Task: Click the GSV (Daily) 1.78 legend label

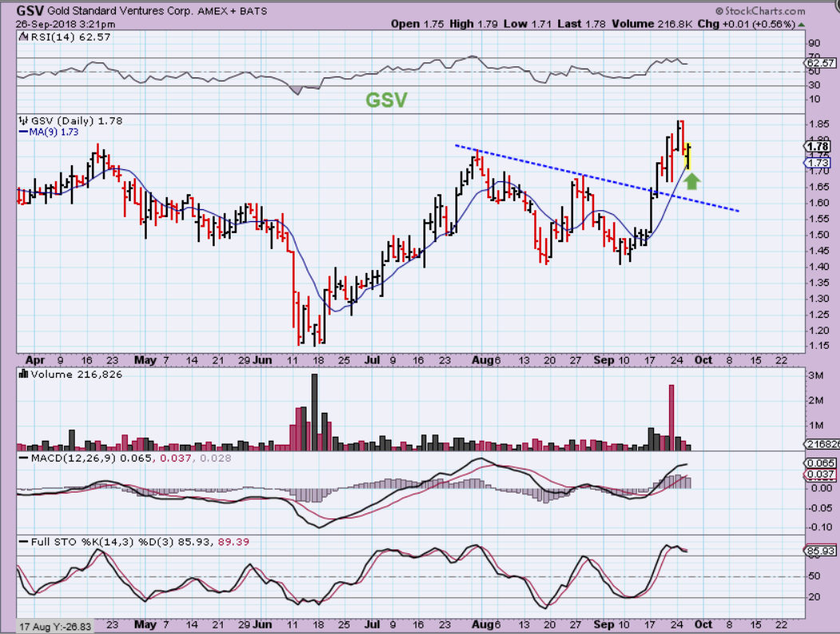Action: (77, 121)
